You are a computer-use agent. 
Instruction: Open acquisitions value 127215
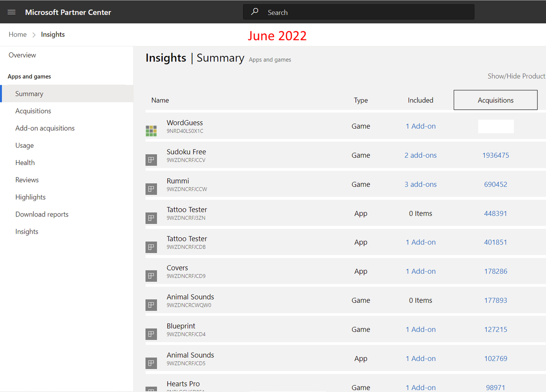tap(495, 330)
